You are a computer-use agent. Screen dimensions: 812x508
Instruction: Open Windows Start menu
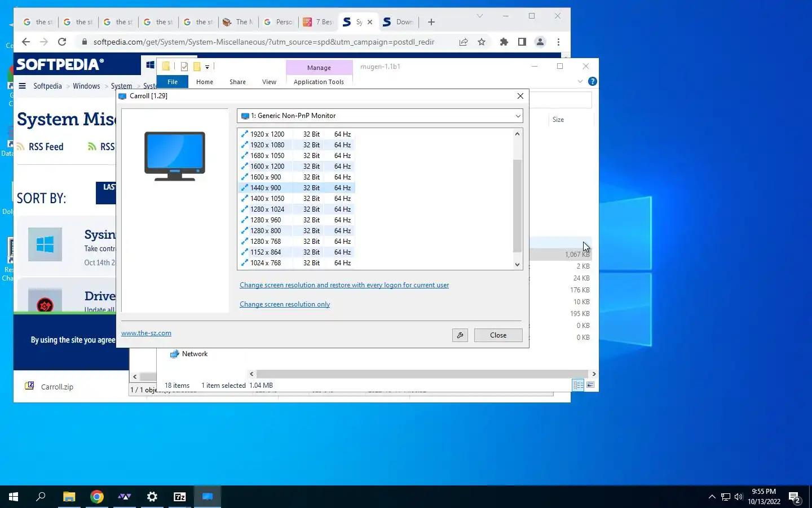(x=14, y=497)
